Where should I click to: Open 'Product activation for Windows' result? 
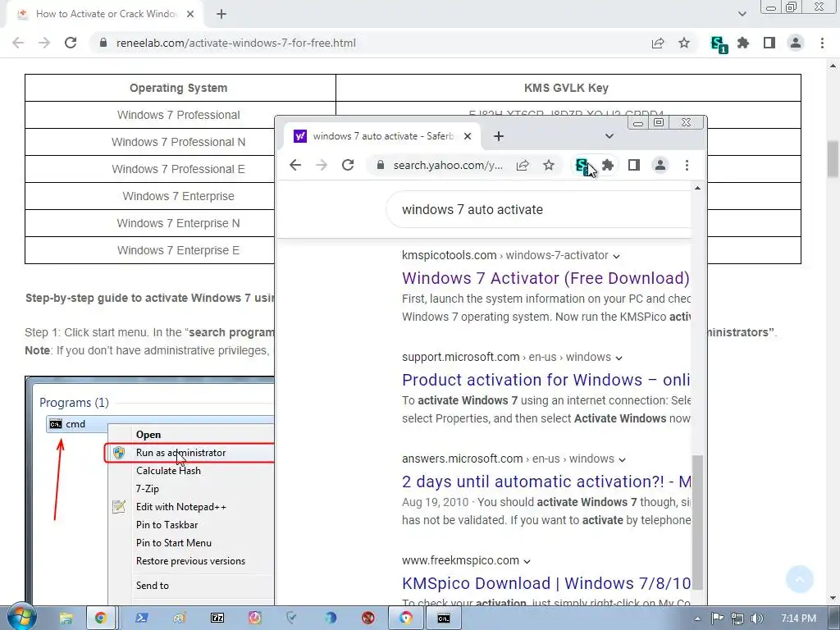coord(546,380)
